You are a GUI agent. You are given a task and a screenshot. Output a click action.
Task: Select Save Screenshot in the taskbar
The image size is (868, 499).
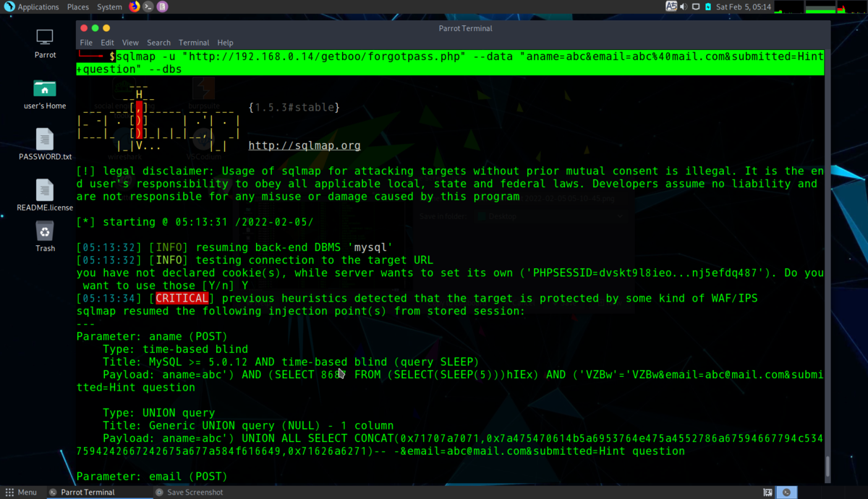click(188, 492)
